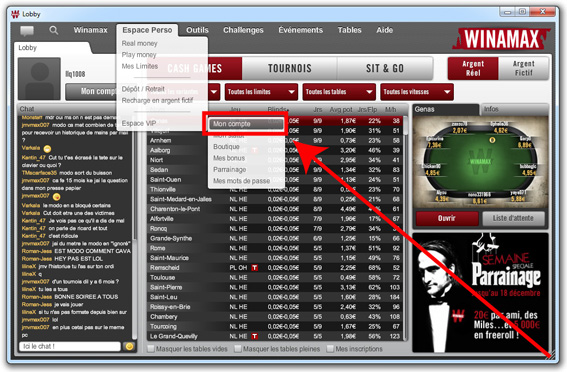The width and height of the screenshot is (567, 372).
Task: Sort by the Jrs/Flp column header
Action: click(367, 110)
